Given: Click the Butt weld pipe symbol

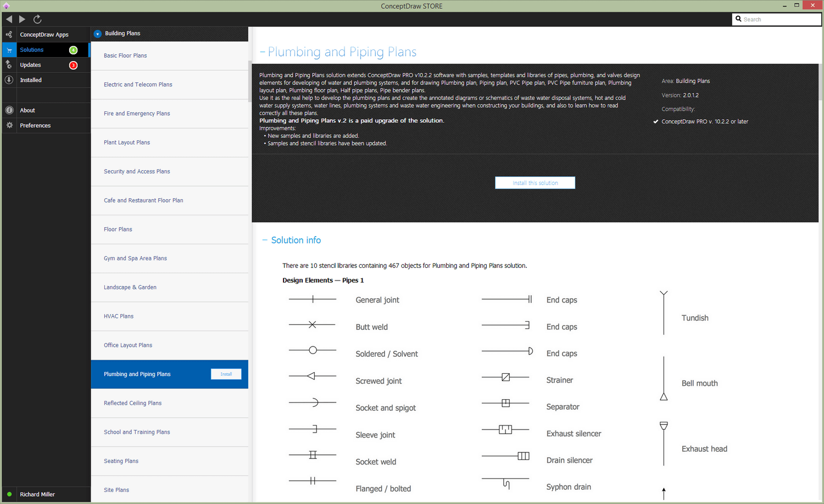Looking at the screenshot, I should coord(313,325).
